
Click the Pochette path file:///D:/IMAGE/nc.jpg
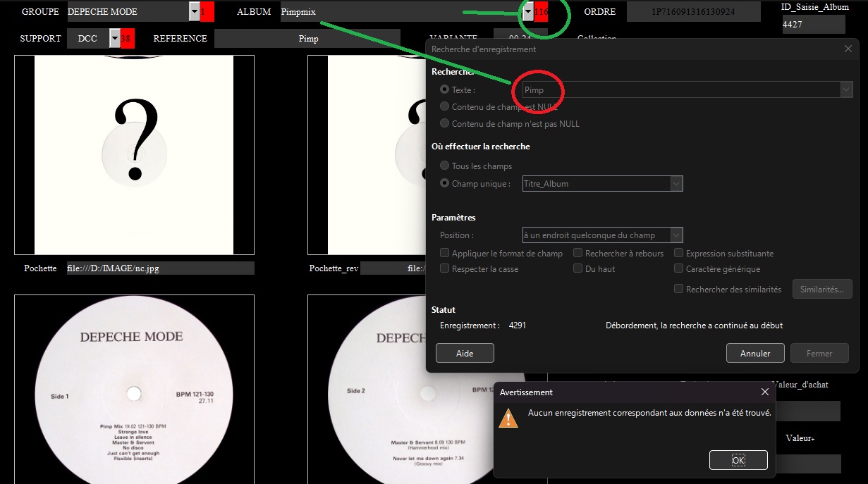pyautogui.click(x=160, y=268)
